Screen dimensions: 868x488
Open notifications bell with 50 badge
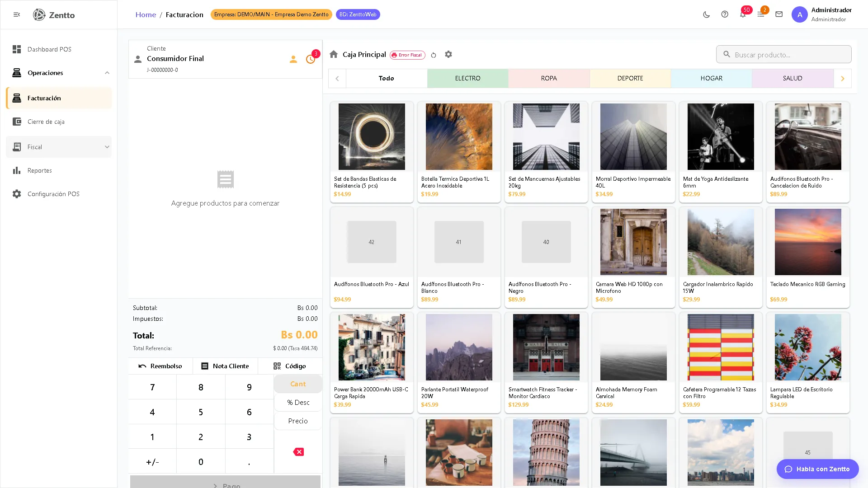click(743, 14)
